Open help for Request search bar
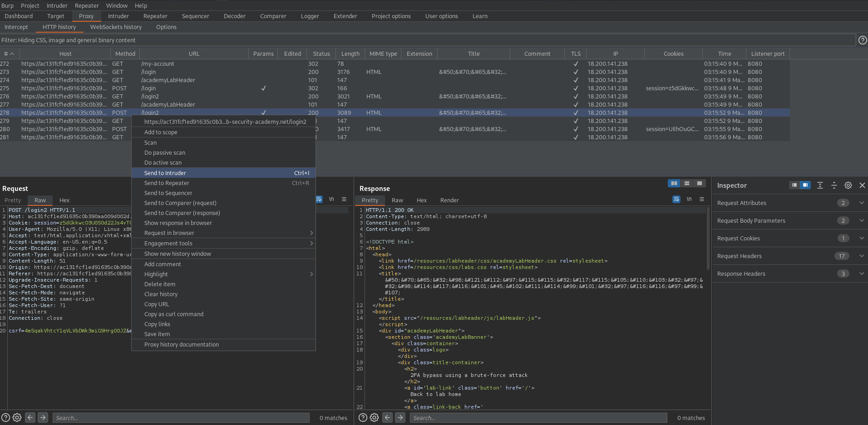The width and height of the screenshot is (868, 425). (x=5, y=418)
